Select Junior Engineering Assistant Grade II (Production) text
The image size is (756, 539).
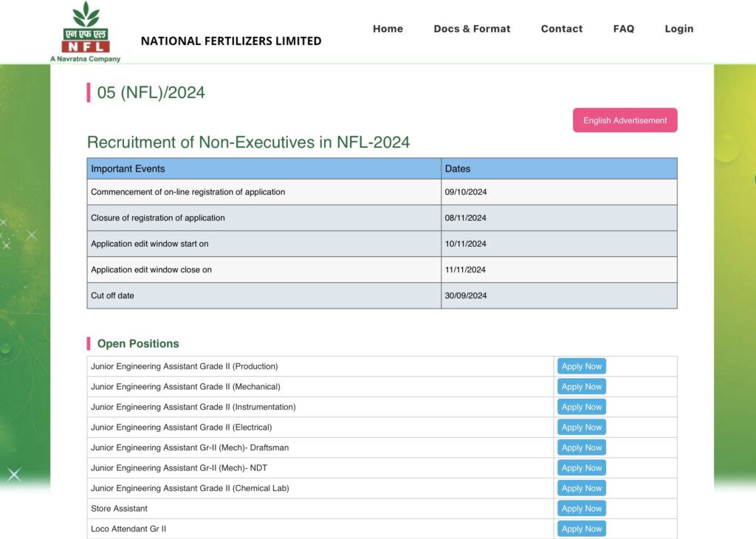[184, 366]
